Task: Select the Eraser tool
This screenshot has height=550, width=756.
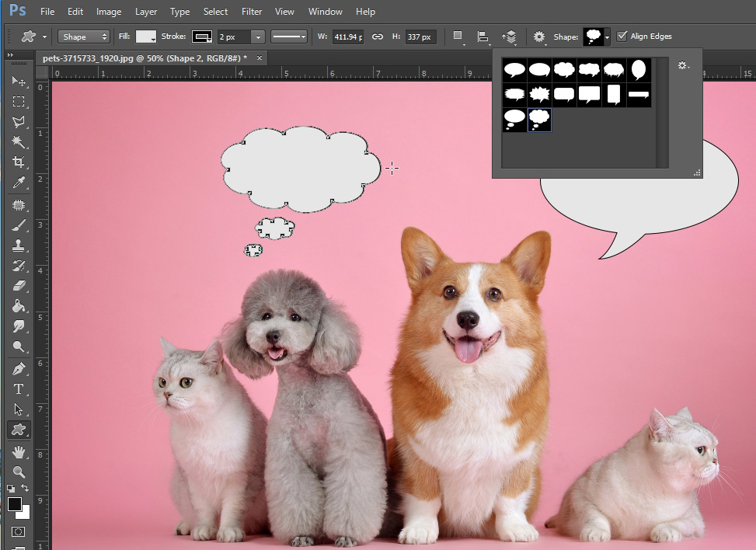Action: [19, 286]
